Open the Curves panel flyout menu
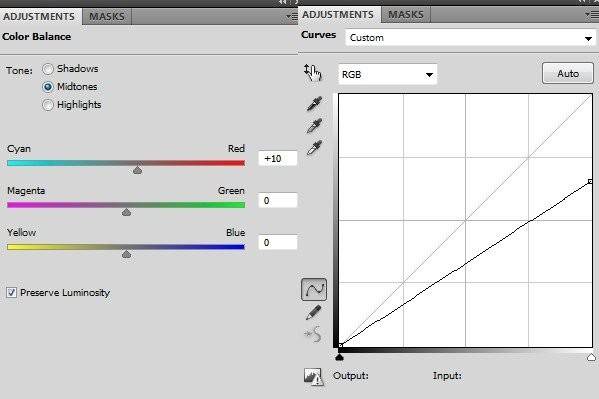Viewport: 599px width, 399px height. (x=592, y=15)
